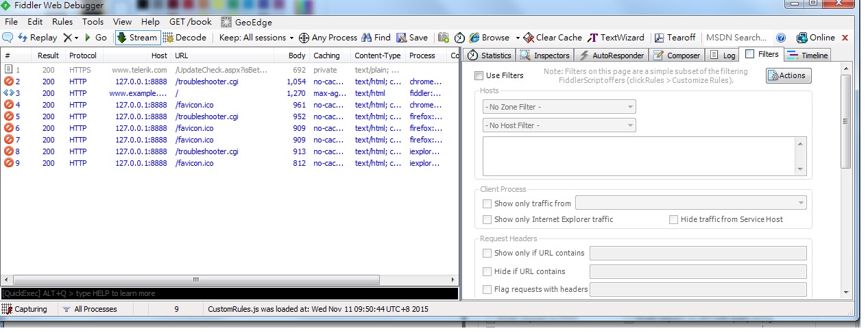Click All Processes filter in status bar
Screen dimensions: 868x333
tap(89, 309)
